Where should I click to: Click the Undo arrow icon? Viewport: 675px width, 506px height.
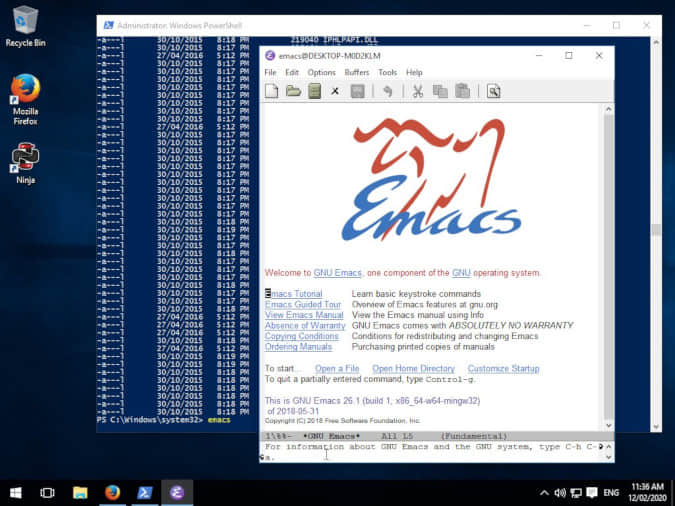(388, 91)
